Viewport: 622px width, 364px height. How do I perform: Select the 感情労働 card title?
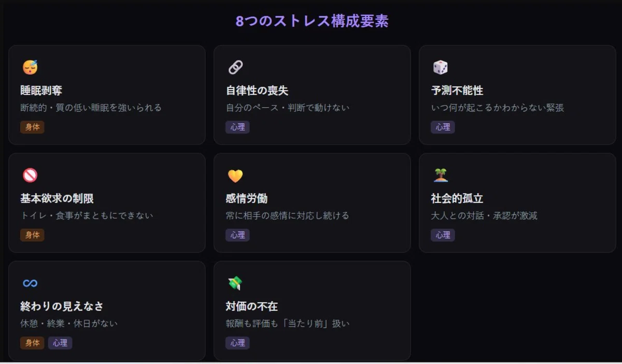click(247, 198)
